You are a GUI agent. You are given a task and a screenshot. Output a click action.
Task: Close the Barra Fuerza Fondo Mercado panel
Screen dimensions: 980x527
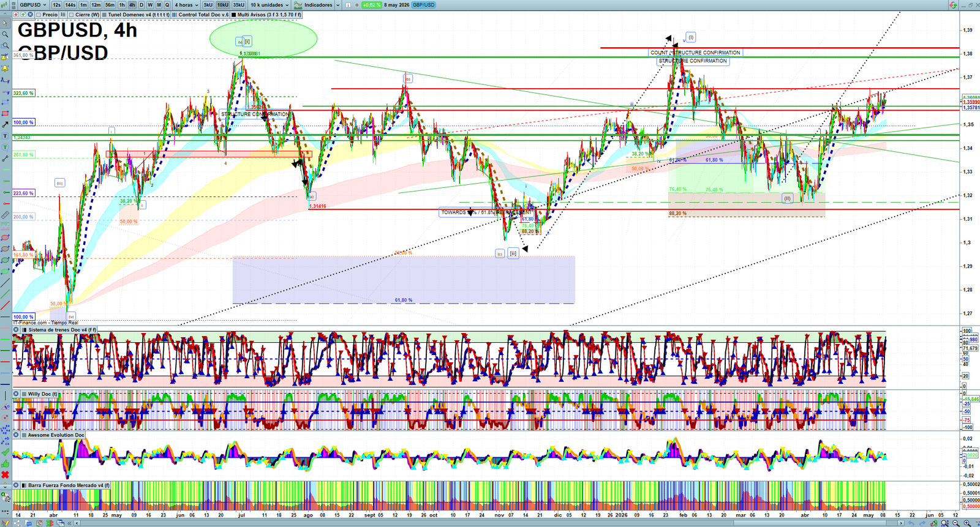(x=16, y=485)
